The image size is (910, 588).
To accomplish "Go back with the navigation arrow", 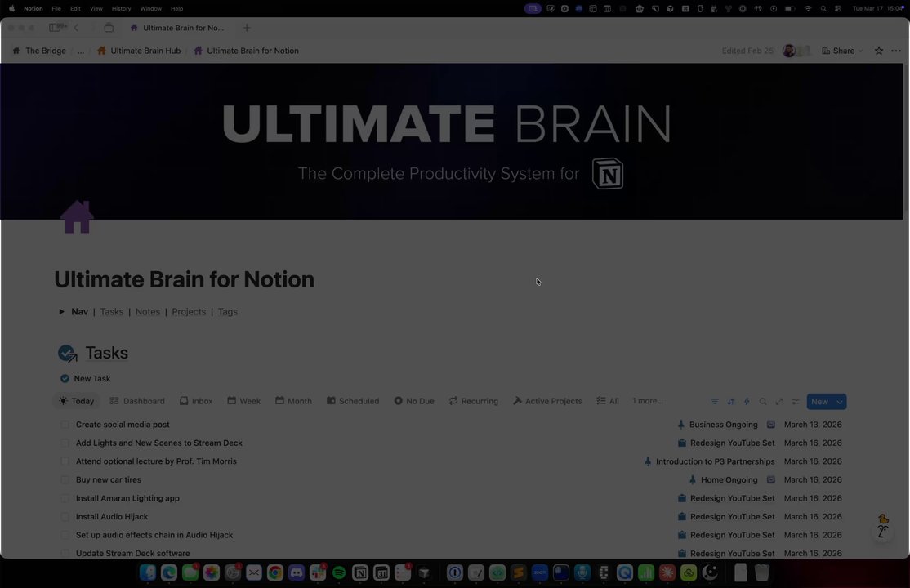I will [76, 27].
